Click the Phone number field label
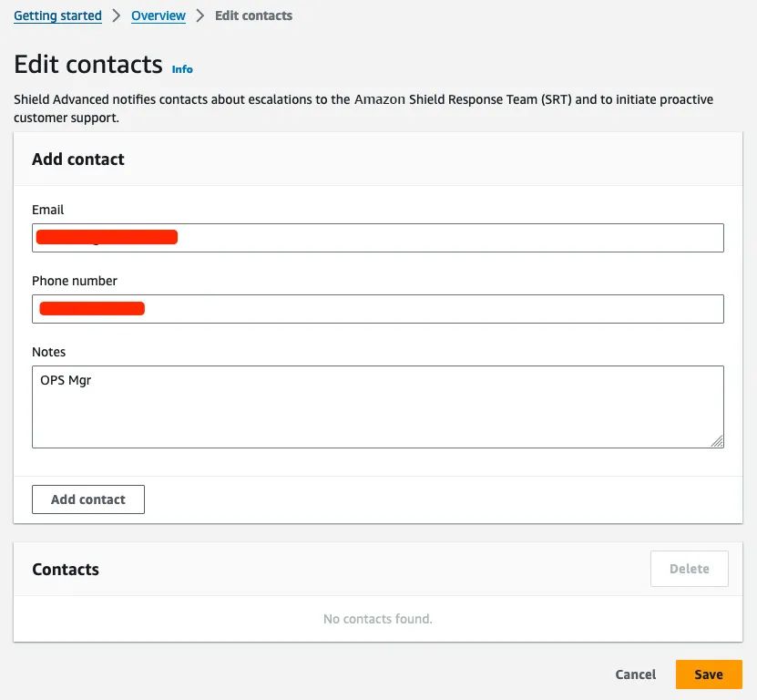This screenshot has width=757, height=700. click(x=75, y=281)
